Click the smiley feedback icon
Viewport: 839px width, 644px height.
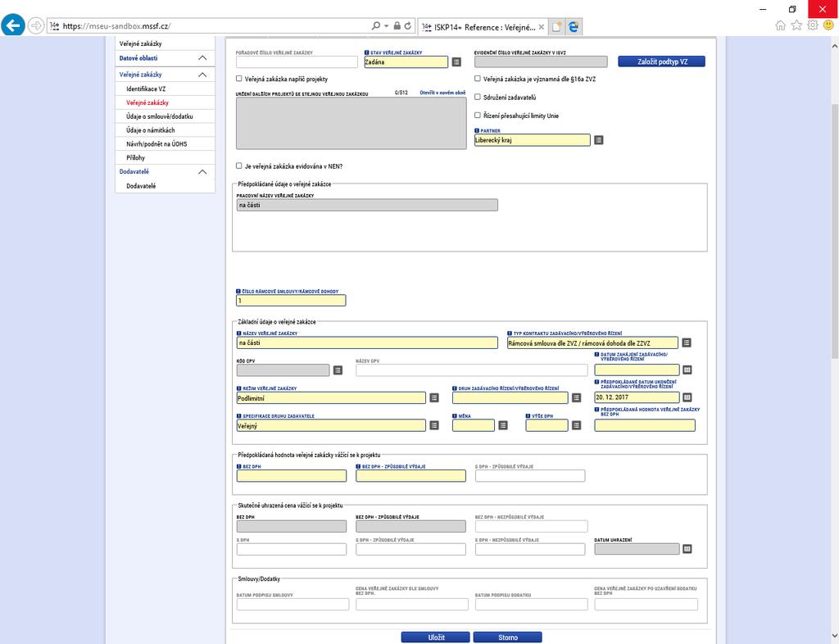[x=828, y=25]
